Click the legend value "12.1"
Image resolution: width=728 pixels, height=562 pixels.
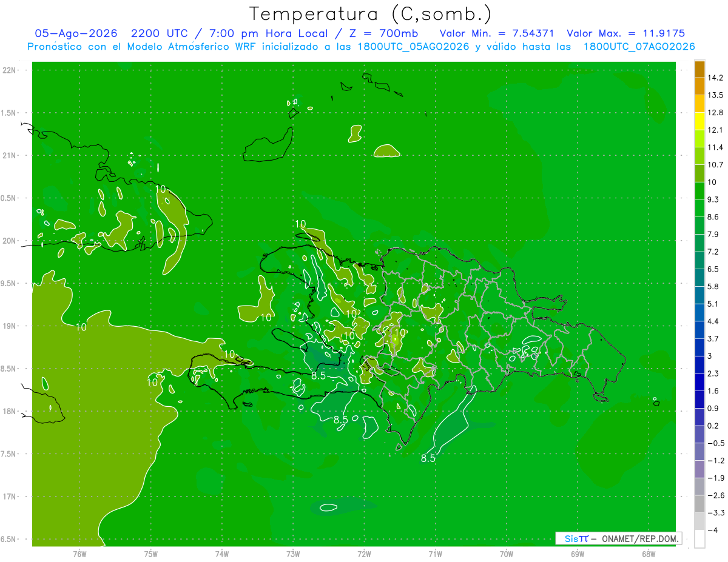[715, 130]
